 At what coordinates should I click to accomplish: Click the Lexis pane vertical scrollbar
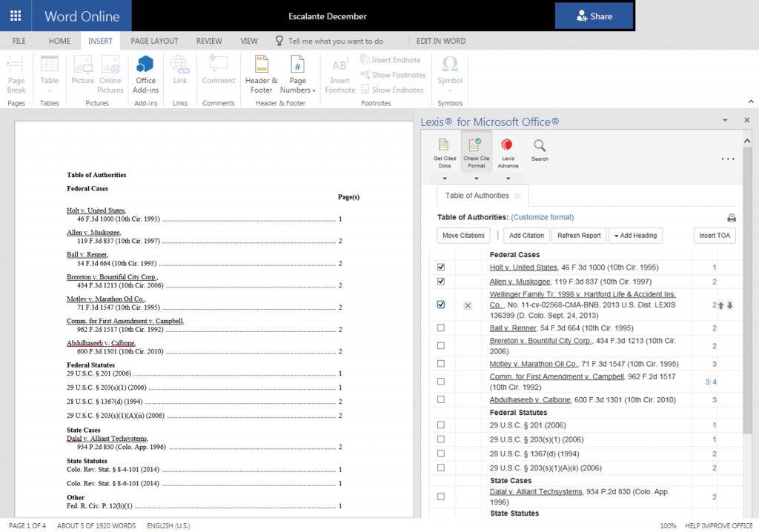(747, 290)
